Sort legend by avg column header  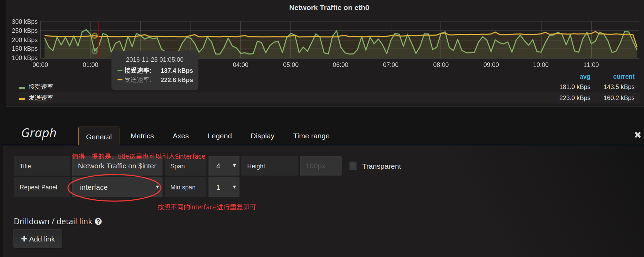coord(585,77)
